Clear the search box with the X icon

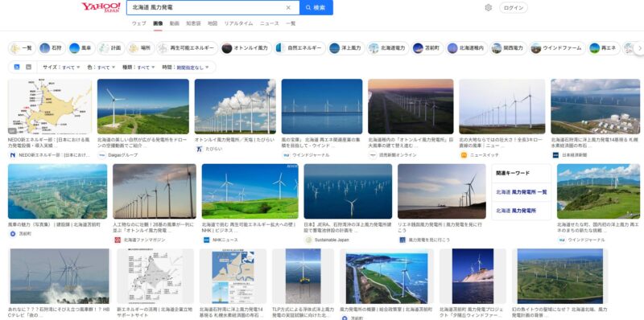click(288, 7)
